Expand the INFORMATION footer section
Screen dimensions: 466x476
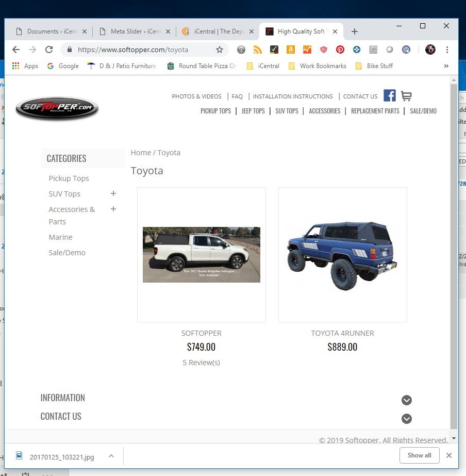click(x=407, y=400)
